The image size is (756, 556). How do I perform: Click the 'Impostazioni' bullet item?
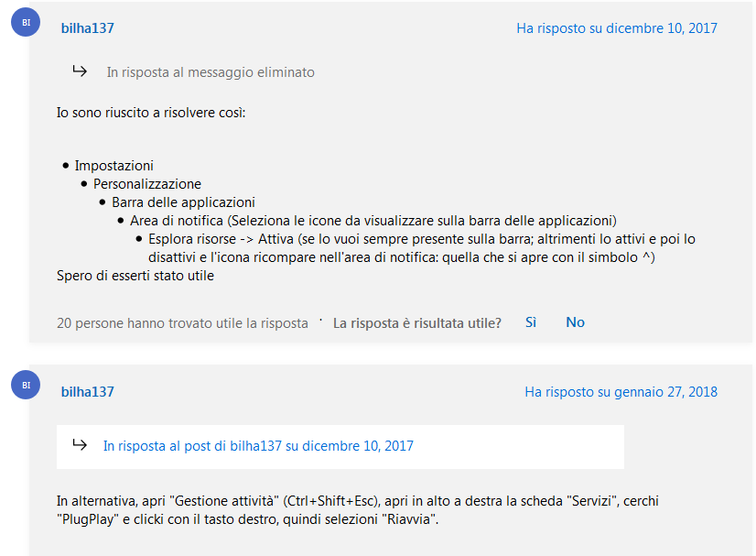pos(113,166)
